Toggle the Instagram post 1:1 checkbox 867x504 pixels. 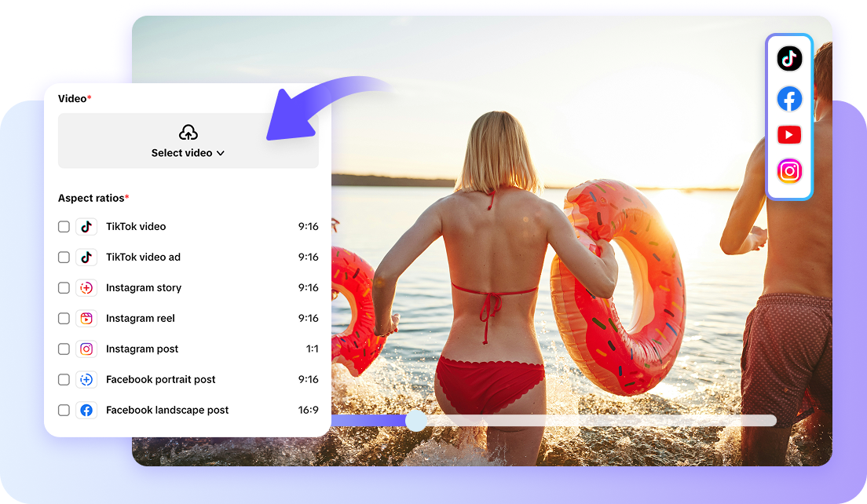click(64, 349)
